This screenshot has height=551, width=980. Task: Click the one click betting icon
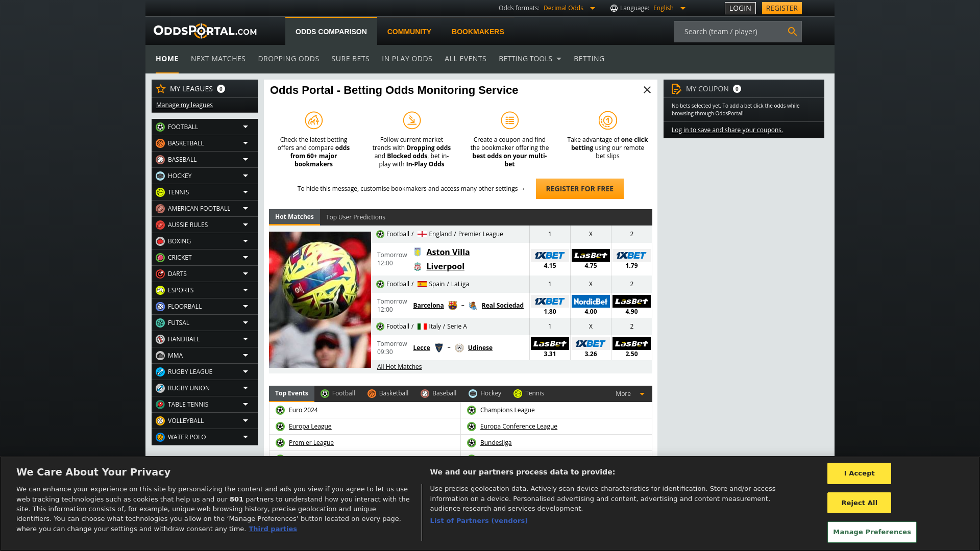pyautogui.click(x=608, y=120)
